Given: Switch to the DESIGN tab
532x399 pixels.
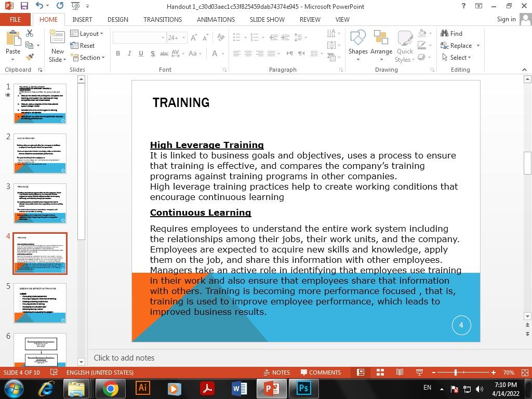Looking at the screenshot, I should pos(117,19).
